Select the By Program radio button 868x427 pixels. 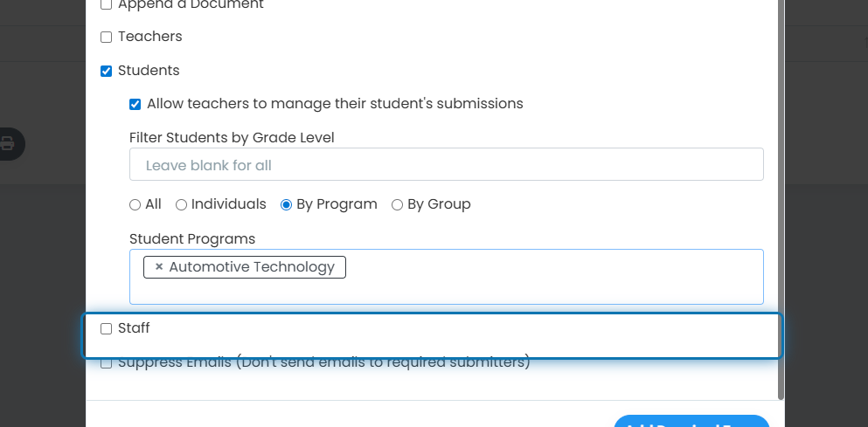pos(286,205)
